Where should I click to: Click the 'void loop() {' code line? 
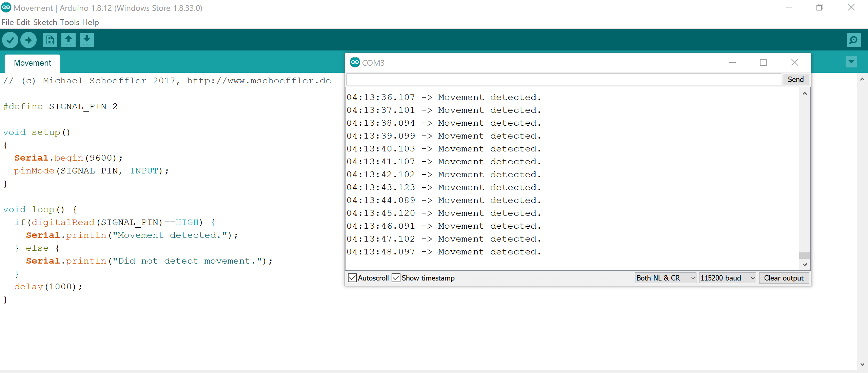pos(40,209)
